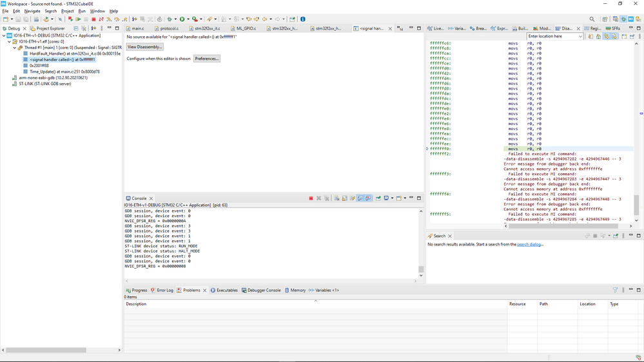Screen dimensions: 644x362
Task: Open the search dialog link
Action: (529, 245)
